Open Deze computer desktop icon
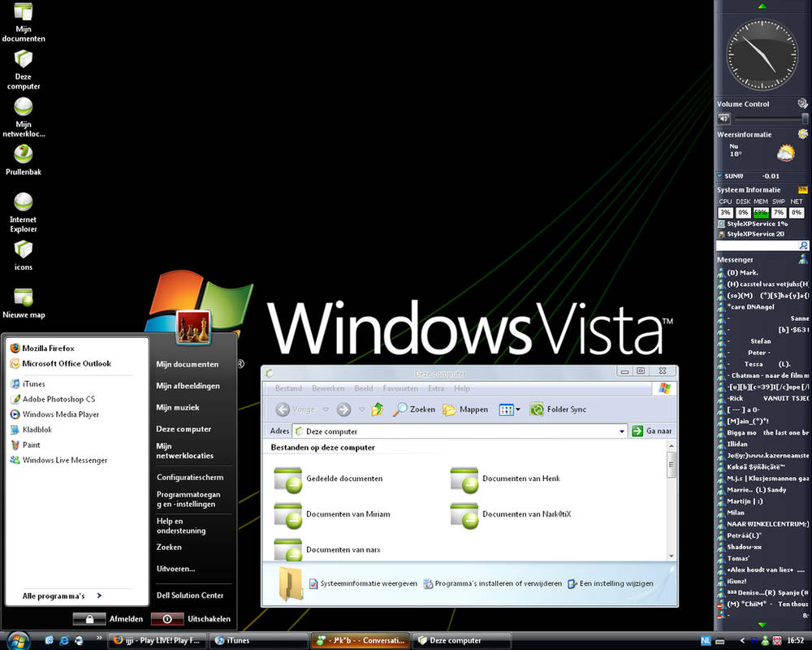Viewport: 812px width, 650px height. coord(24,70)
